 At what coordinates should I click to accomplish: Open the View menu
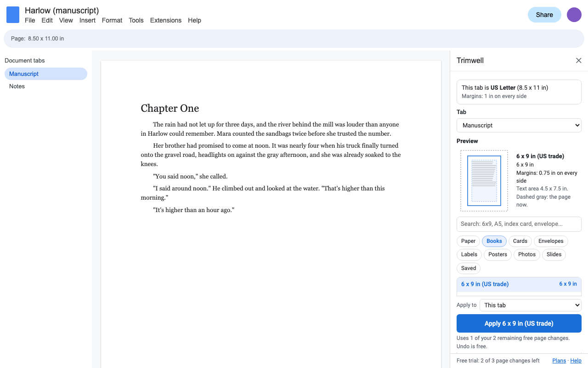66,20
